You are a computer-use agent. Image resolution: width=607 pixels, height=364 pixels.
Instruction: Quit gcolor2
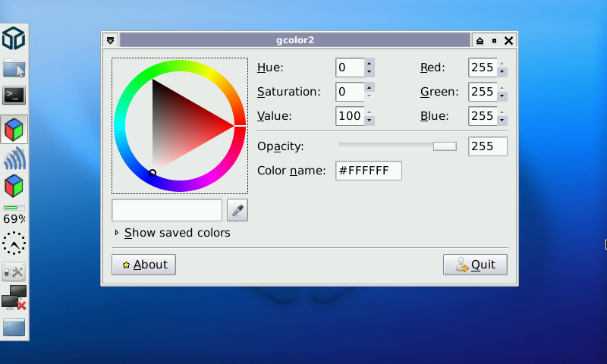coord(475,265)
